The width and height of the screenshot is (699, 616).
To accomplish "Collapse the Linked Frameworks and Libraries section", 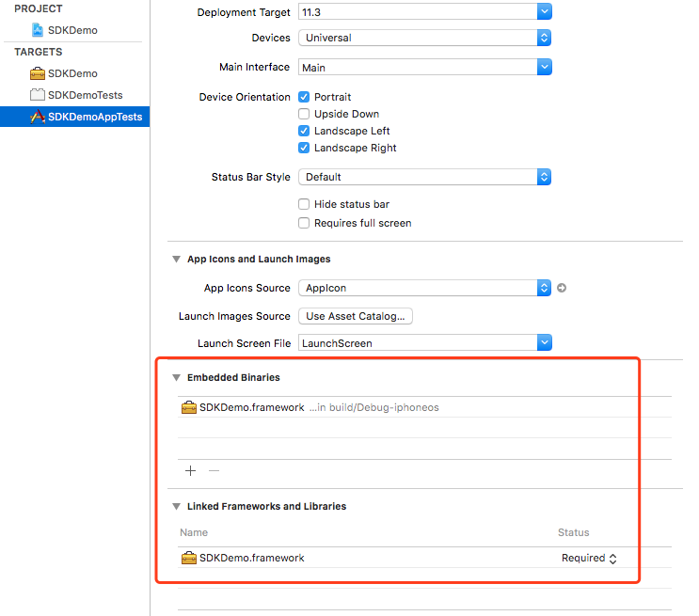I will (x=177, y=506).
